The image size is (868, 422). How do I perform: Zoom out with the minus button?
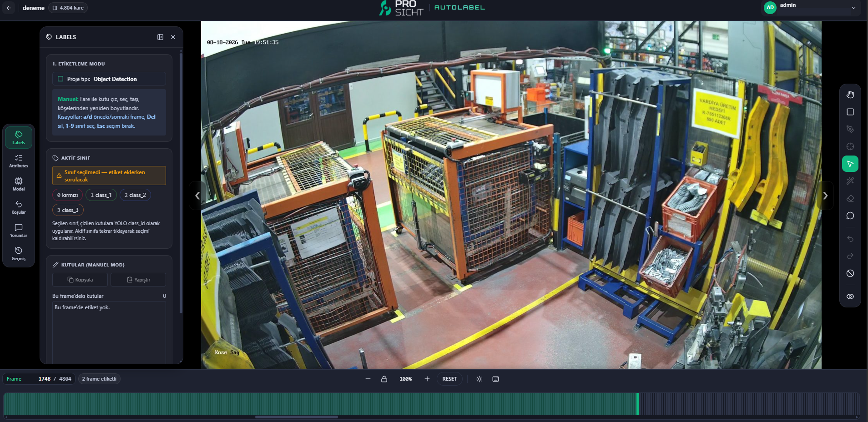tap(368, 379)
